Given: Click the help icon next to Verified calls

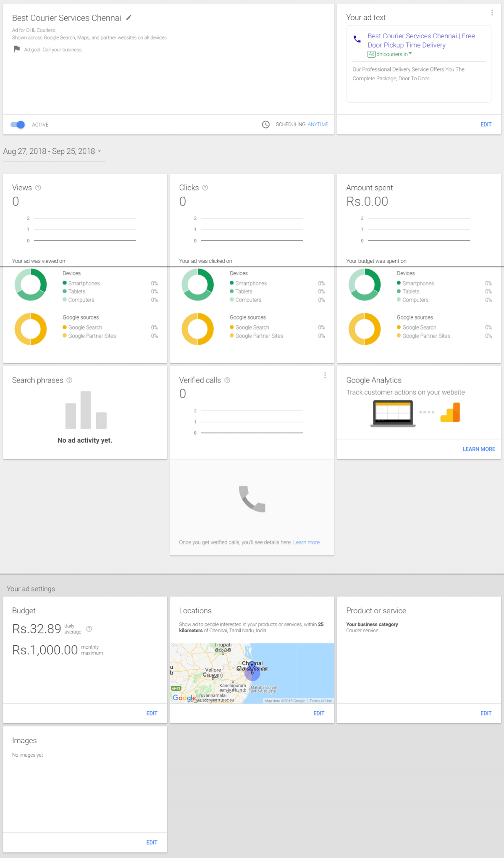Looking at the screenshot, I should coord(227,380).
